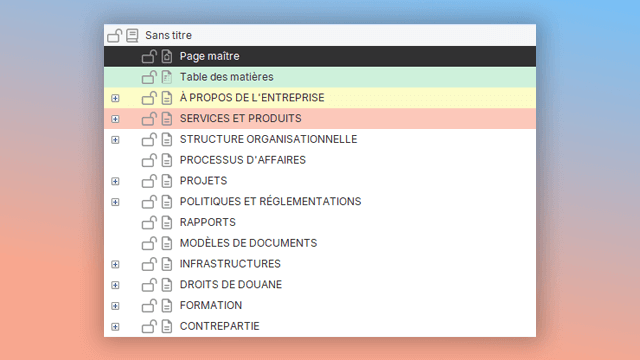The height and width of the screenshot is (360, 640).
Task: Click the lock icon on MODÈLES DE DOCUMENTS
Action: click(x=149, y=243)
